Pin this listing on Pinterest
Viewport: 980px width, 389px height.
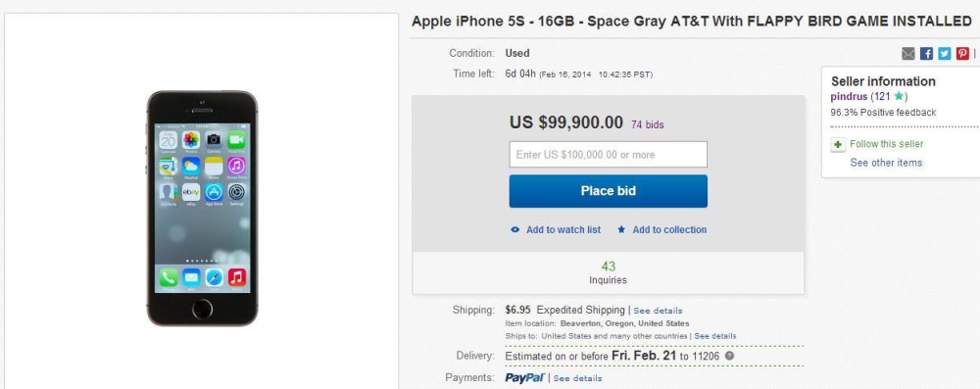pyautogui.click(x=962, y=54)
